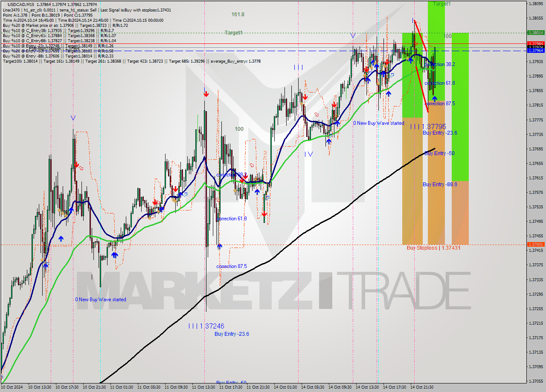Click the '10 Oct 21:30' time label

click(x=95, y=387)
